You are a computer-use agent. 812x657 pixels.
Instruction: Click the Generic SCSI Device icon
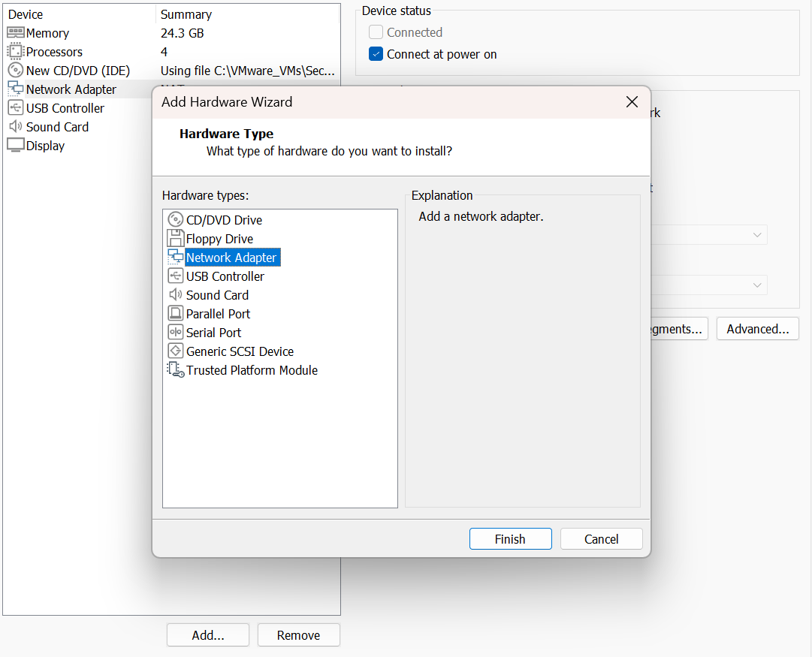click(175, 351)
